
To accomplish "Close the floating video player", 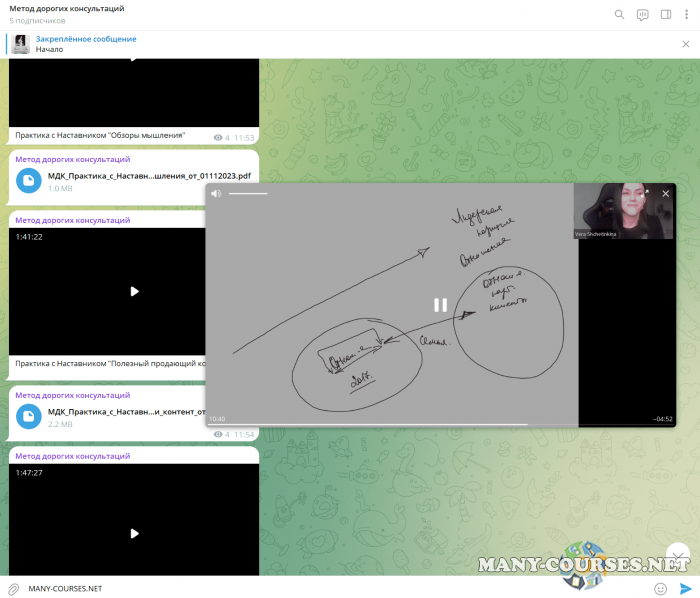I will tap(666, 193).
